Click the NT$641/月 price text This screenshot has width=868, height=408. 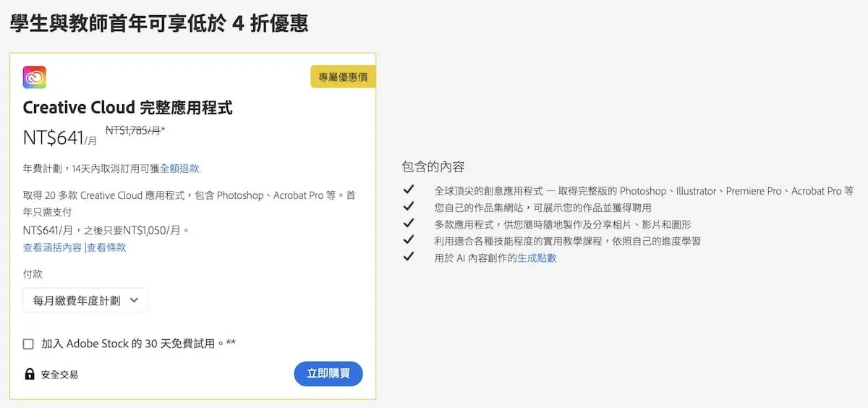click(x=60, y=137)
